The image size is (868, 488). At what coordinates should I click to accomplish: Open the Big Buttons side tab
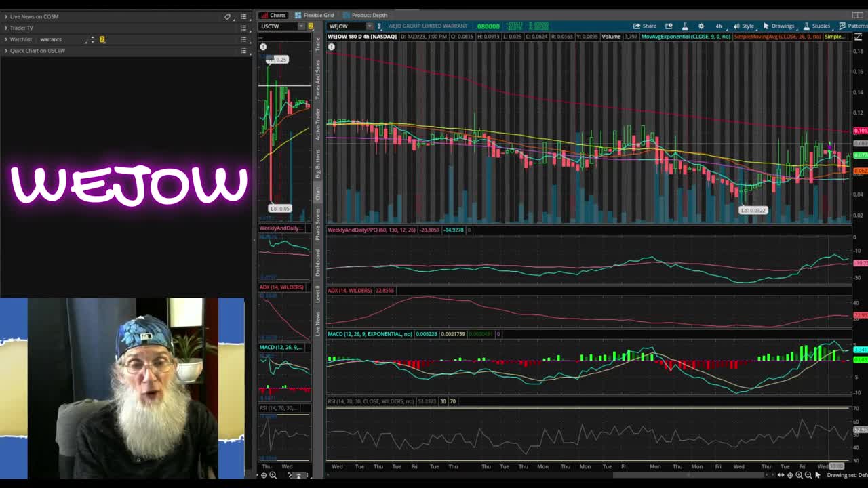[317, 163]
